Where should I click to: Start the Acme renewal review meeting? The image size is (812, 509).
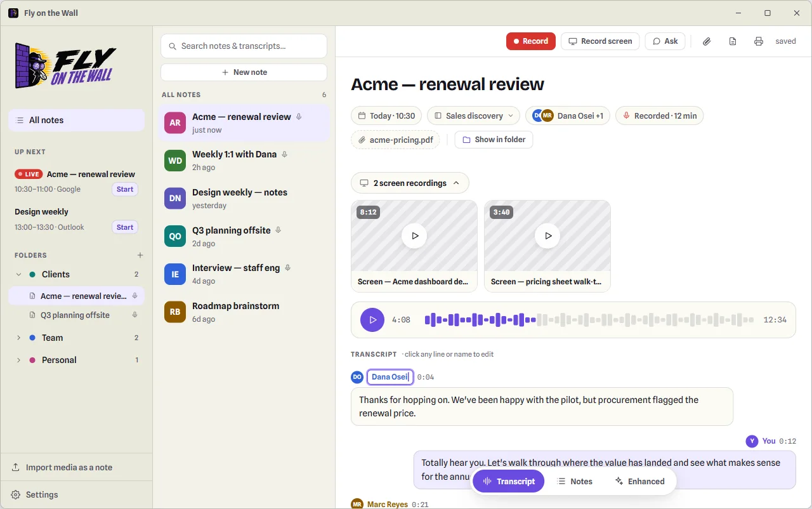[125, 189]
